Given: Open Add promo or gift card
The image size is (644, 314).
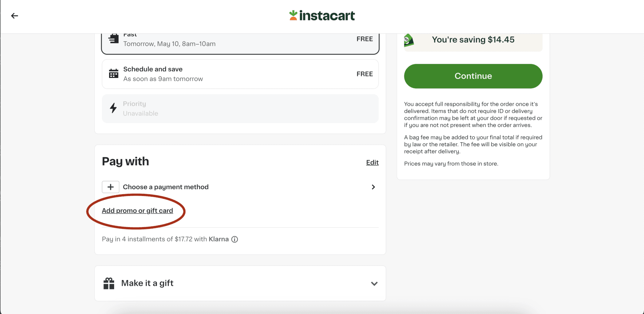Looking at the screenshot, I should [x=137, y=210].
